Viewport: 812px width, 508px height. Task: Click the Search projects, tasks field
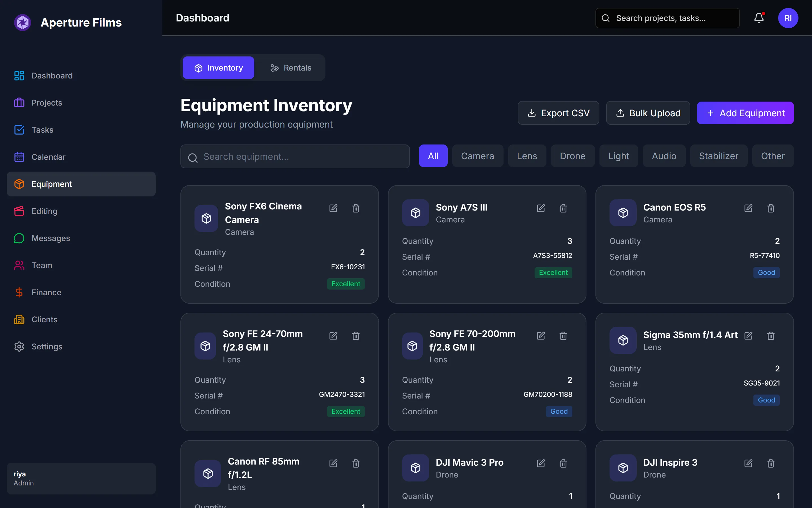pos(667,18)
